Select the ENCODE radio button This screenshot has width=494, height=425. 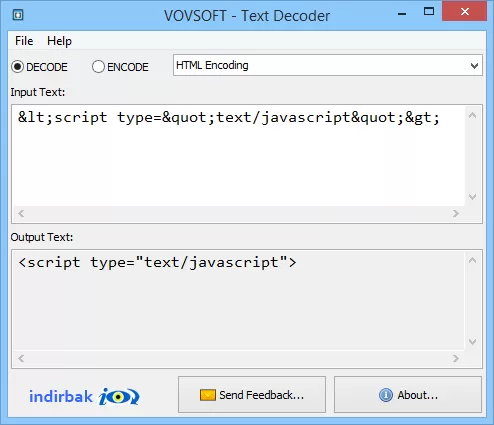pos(120,67)
